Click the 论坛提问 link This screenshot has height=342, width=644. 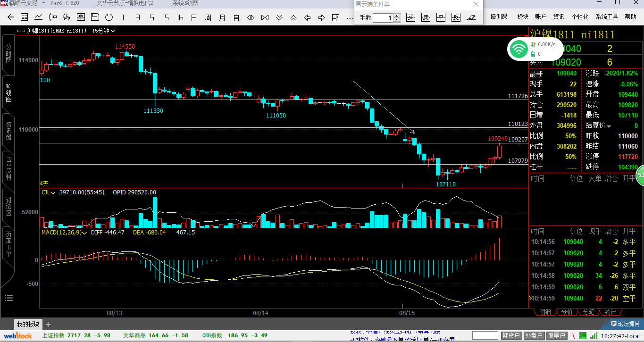tap(625, 324)
